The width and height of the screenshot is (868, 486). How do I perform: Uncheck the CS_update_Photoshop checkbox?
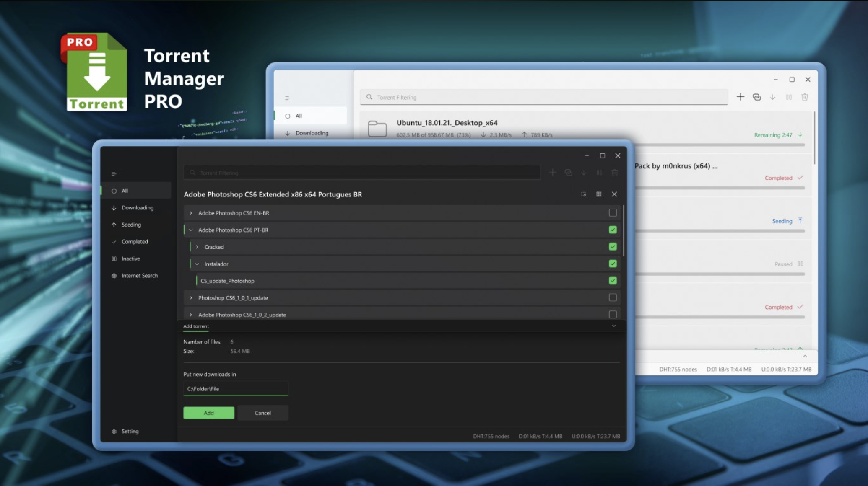(613, 281)
